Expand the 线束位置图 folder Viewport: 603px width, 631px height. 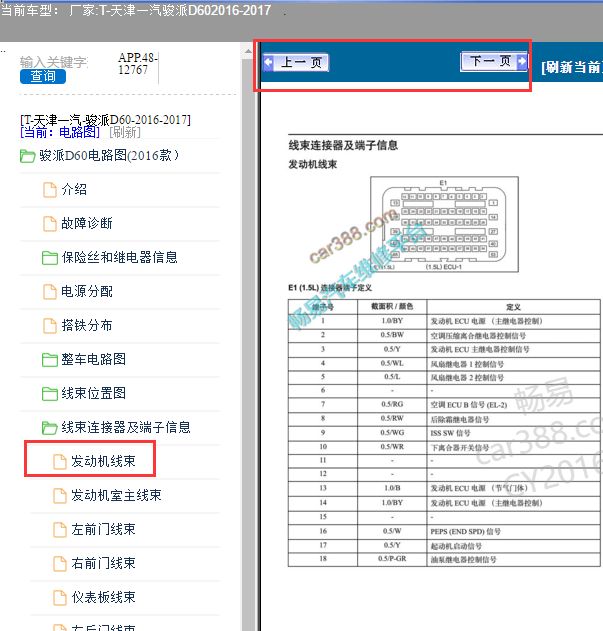pyautogui.click(x=93, y=393)
